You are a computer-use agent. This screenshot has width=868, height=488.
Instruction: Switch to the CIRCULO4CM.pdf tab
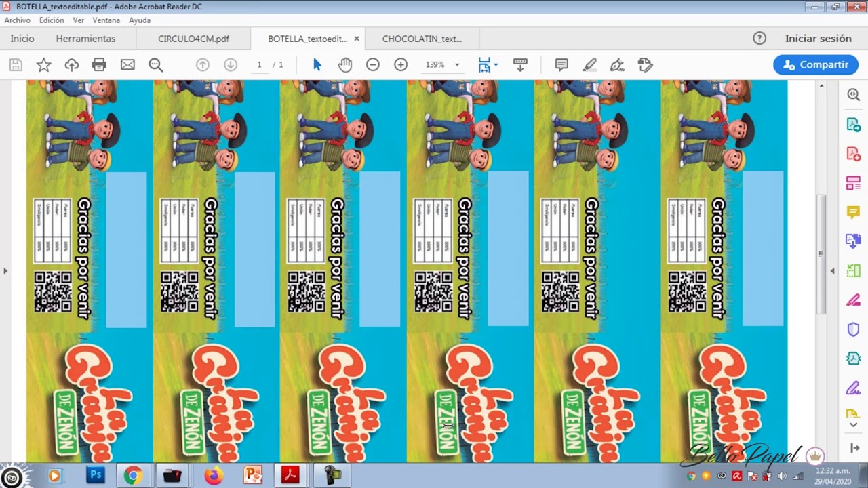click(x=193, y=39)
